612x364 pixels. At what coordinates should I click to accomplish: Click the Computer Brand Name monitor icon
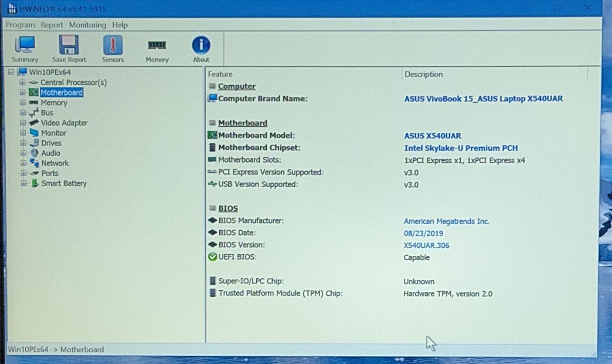[x=212, y=98]
